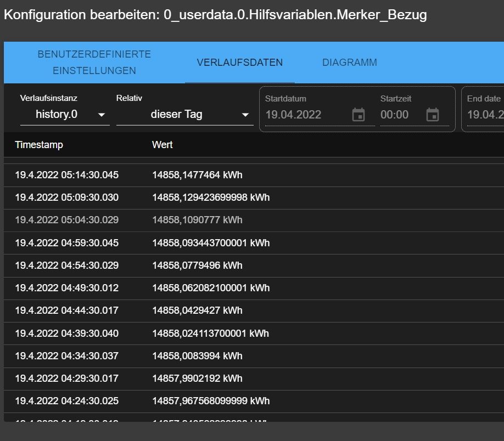Select the Verlaufsdaten tab
The width and height of the screenshot is (504, 441).
tap(240, 63)
